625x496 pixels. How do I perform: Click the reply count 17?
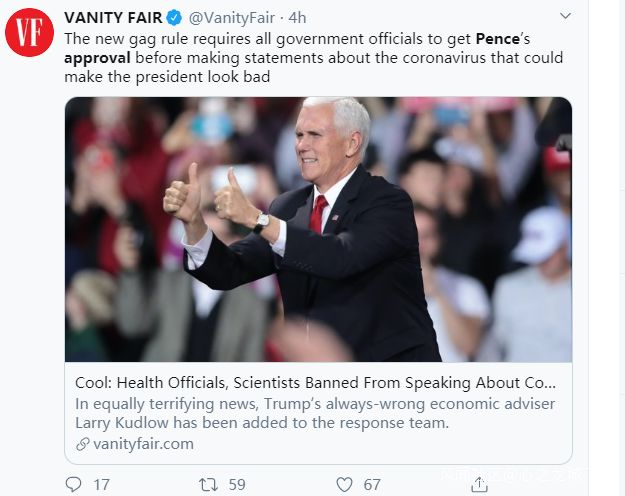click(101, 484)
